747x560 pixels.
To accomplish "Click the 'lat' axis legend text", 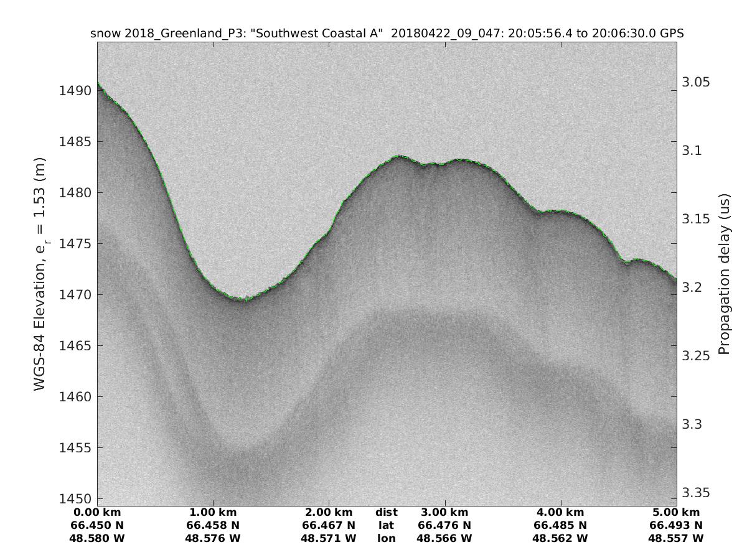I will coord(386,525).
